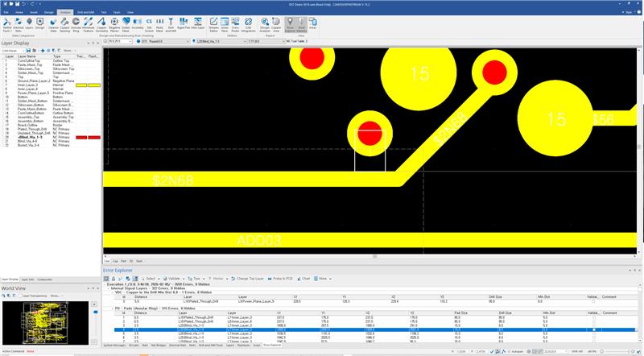Toggle the Error Markers view button
Screen dimensions: 644x356
point(301,25)
